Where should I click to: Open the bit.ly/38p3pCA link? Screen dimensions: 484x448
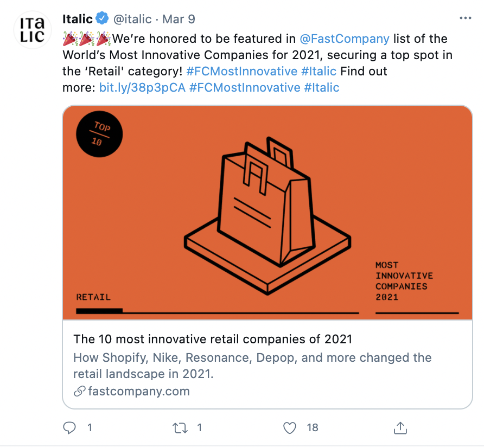tap(142, 87)
